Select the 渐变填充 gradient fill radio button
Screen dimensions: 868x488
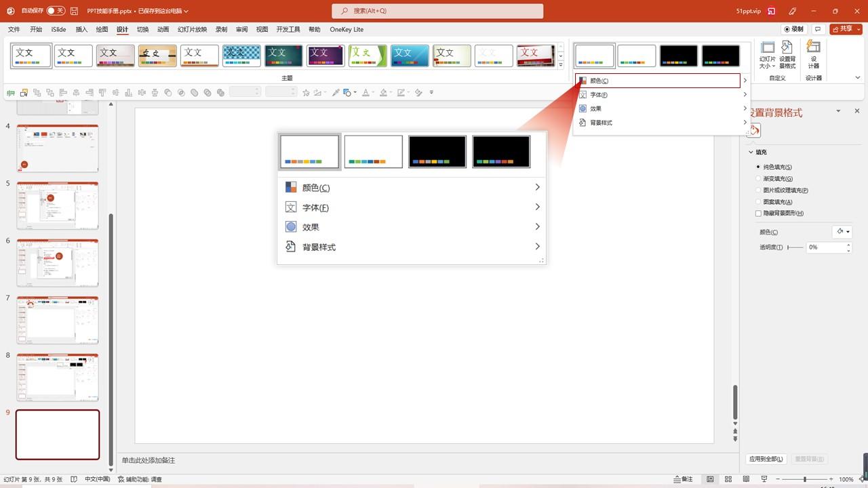point(758,178)
